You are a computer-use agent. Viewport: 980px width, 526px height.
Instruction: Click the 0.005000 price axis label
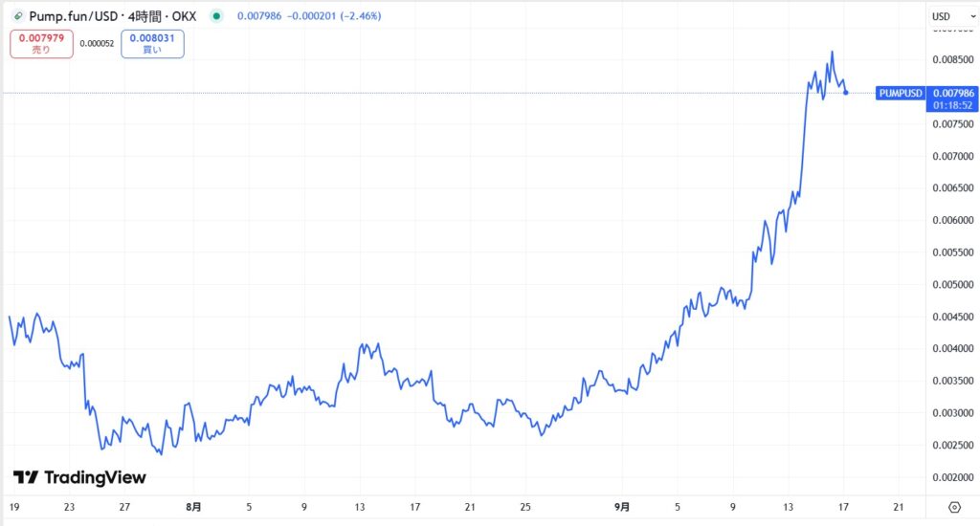[953, 285]
